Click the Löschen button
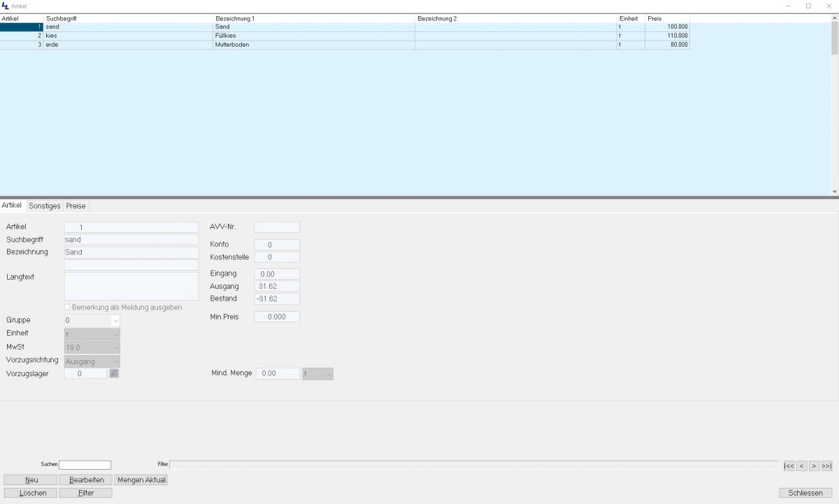839x504 pixels. coord(31,493)
